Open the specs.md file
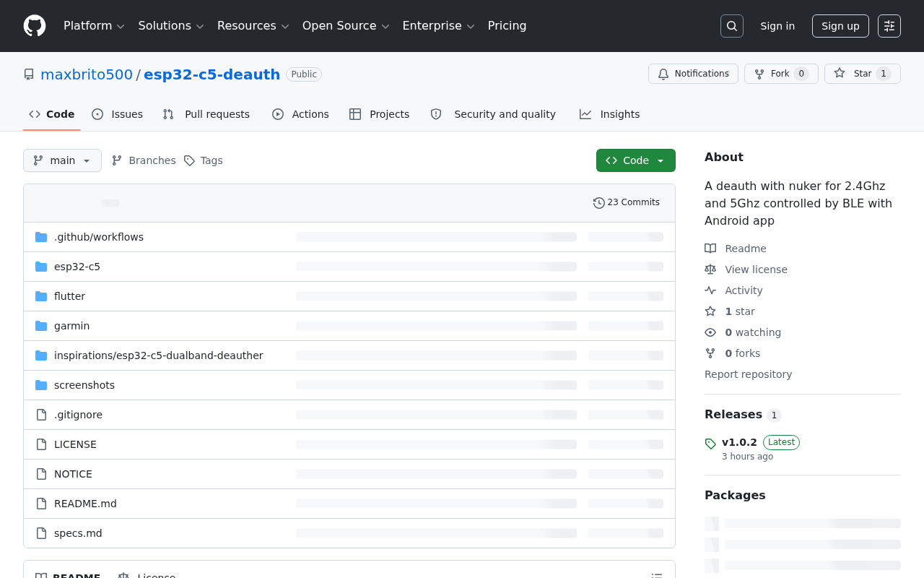The width and height of the screenshot is (924, 578). [x=78, y=533]
